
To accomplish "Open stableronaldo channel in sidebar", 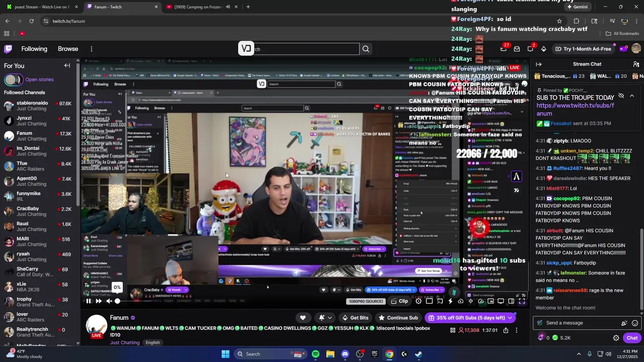I will tap(38, 106).
